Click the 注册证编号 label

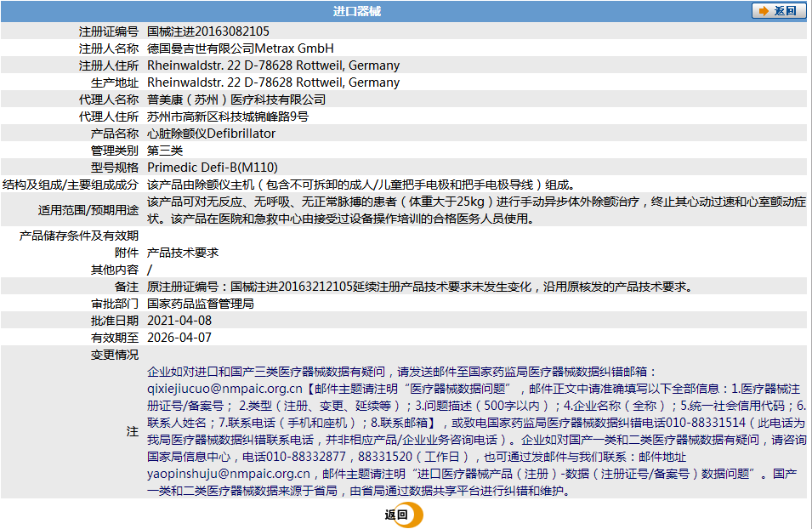coord(109,31)
